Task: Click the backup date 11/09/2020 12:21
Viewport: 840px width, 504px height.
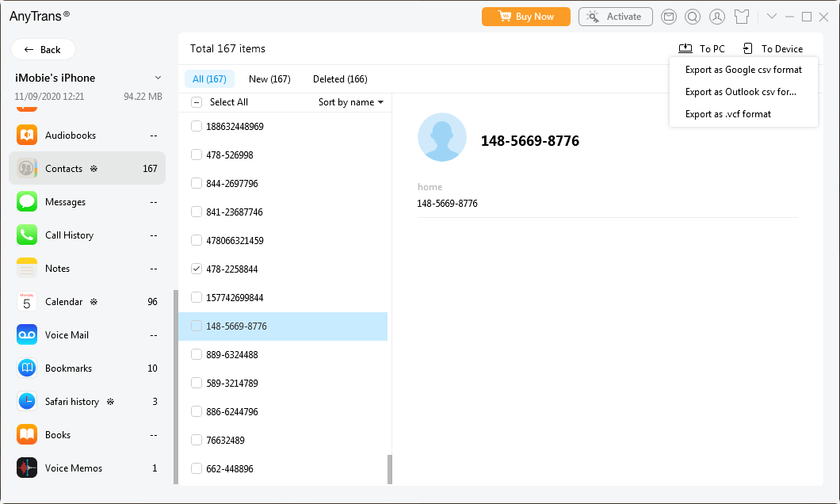Action: (49, 97)
